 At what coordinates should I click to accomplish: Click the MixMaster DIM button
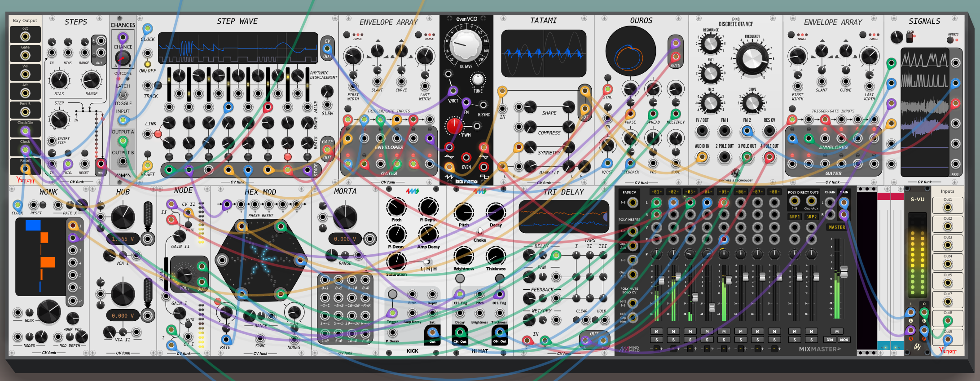coord(830,340)
